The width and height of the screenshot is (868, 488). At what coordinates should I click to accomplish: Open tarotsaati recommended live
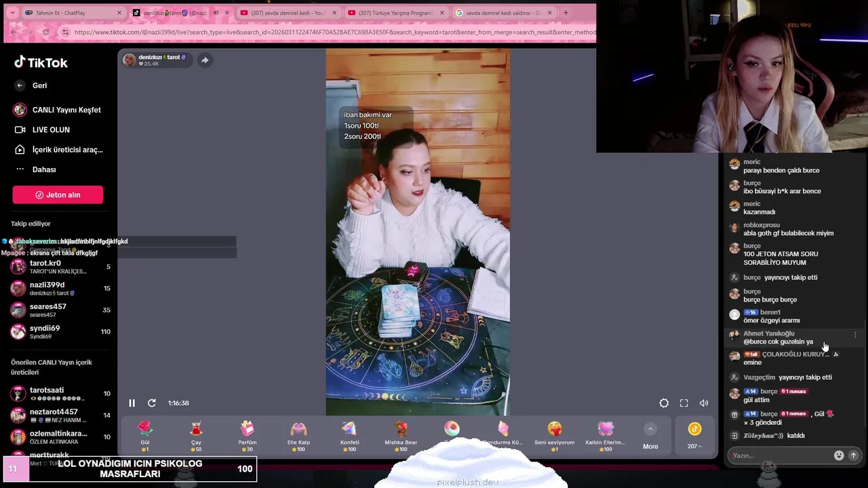click(x=59, y=394)
